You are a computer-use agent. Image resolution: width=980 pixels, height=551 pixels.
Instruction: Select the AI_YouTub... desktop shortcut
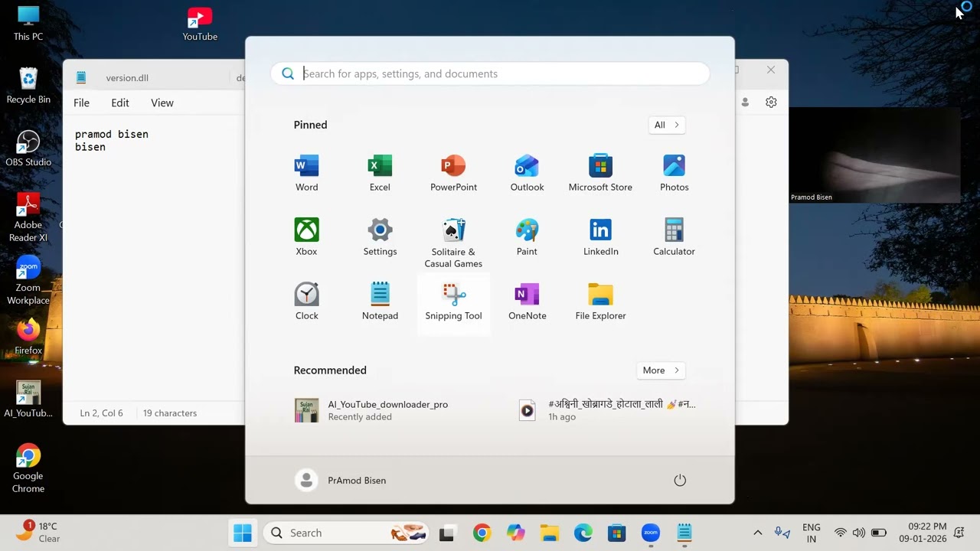click(28, 399)
